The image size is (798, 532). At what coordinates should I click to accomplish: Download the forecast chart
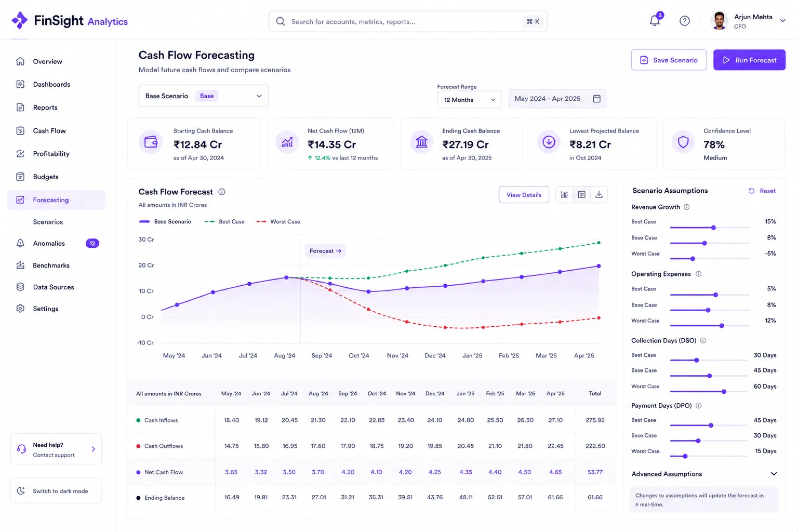(x=599, y=195)
